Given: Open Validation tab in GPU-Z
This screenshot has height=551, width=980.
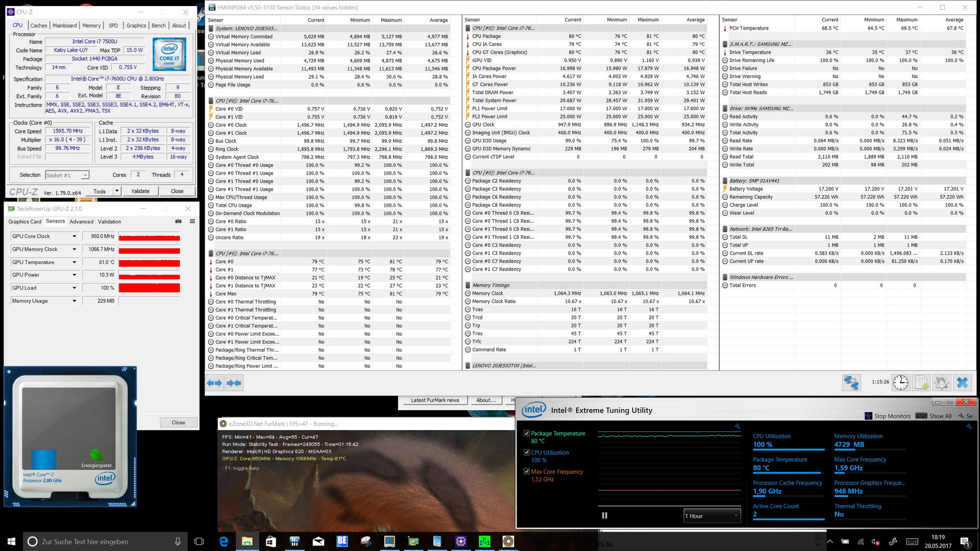Looking at the screenshot, I should [x=109, y=221].
